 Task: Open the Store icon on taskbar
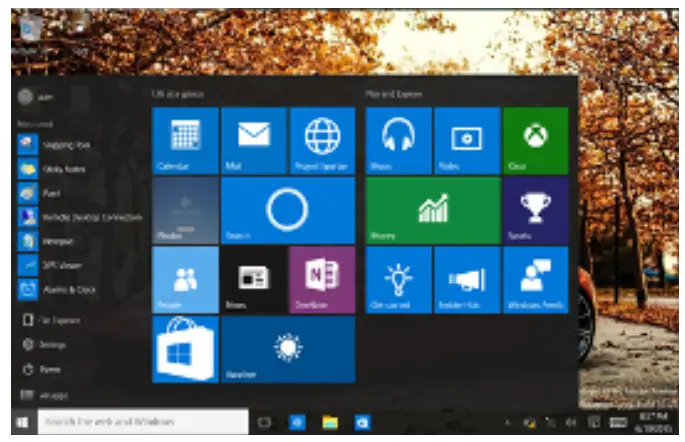pos(362,422)
